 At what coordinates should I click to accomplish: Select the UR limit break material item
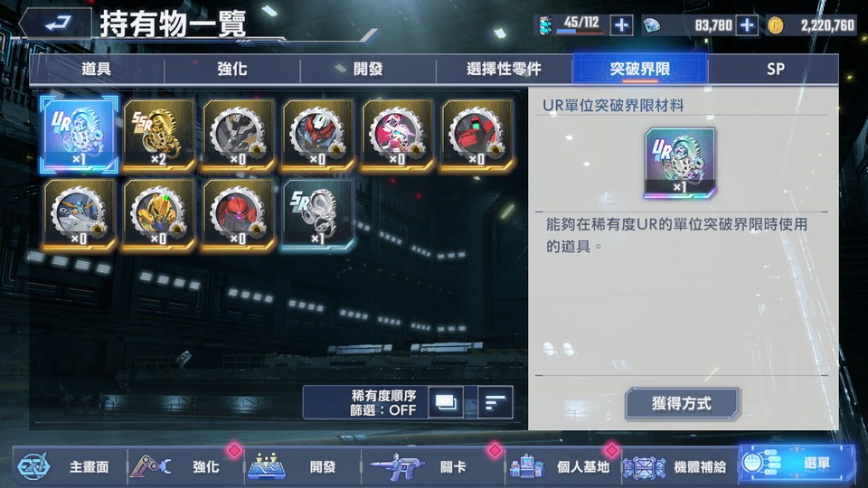[79, 135]
